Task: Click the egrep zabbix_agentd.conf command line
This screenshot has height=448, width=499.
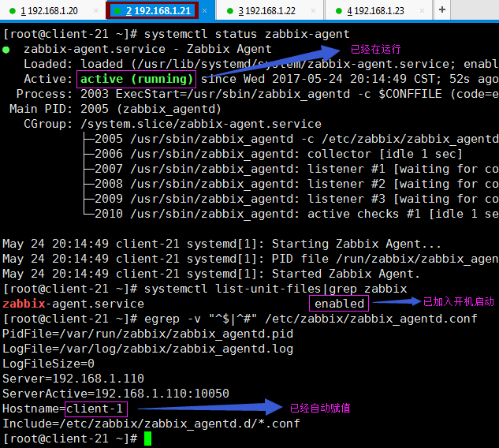Action: tap(311, 319)
